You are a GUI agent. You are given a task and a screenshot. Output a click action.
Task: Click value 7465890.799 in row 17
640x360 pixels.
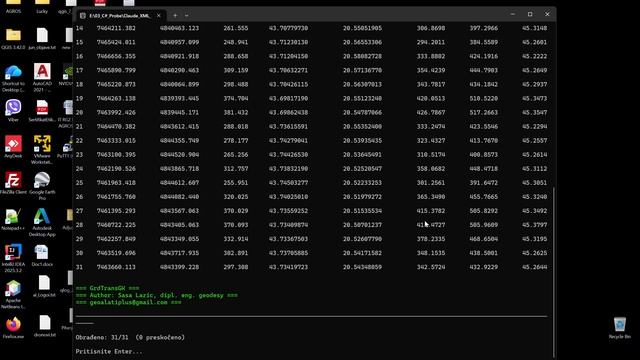[116, 70]
